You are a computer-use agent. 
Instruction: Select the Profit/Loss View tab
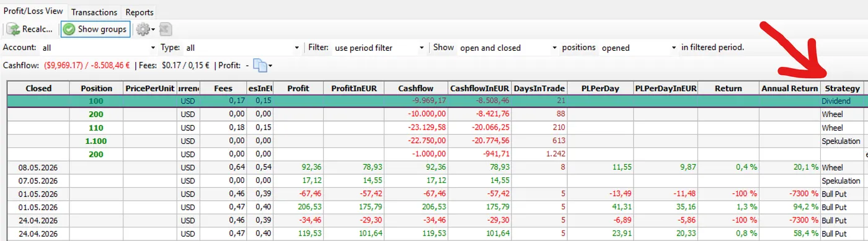33,11
